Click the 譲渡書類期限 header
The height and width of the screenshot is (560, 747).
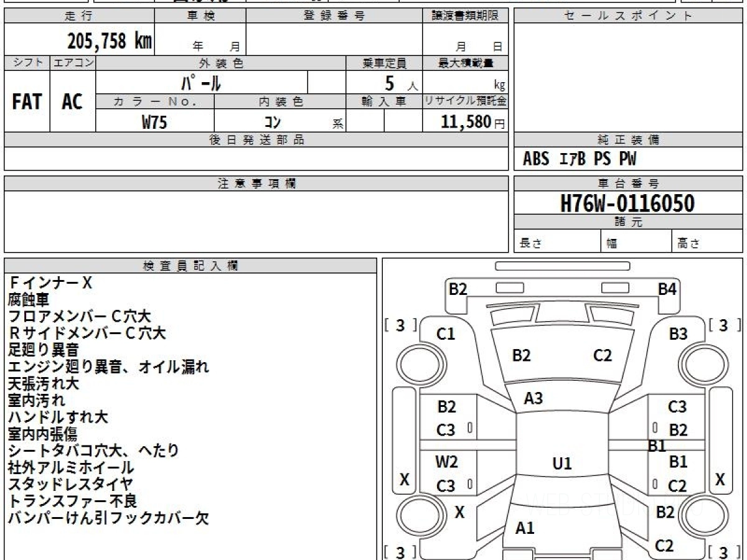(x=465, y=16)
